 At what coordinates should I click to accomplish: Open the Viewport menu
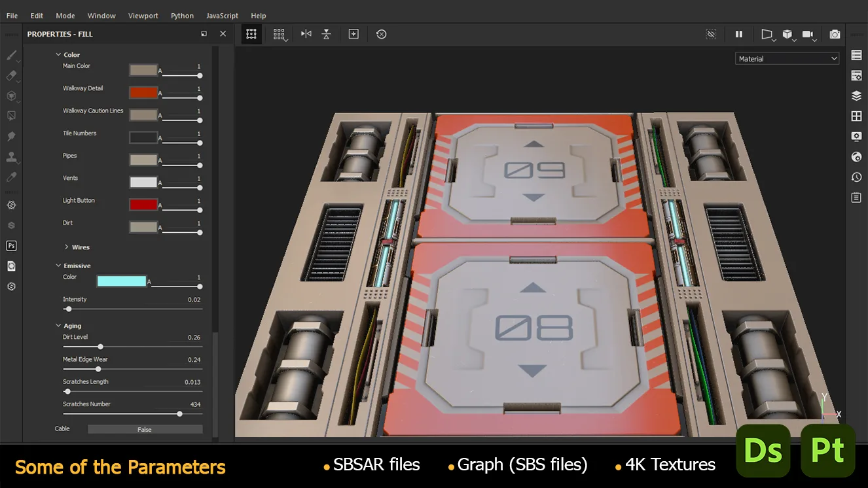pyautogui.click(x=143, y=16)
